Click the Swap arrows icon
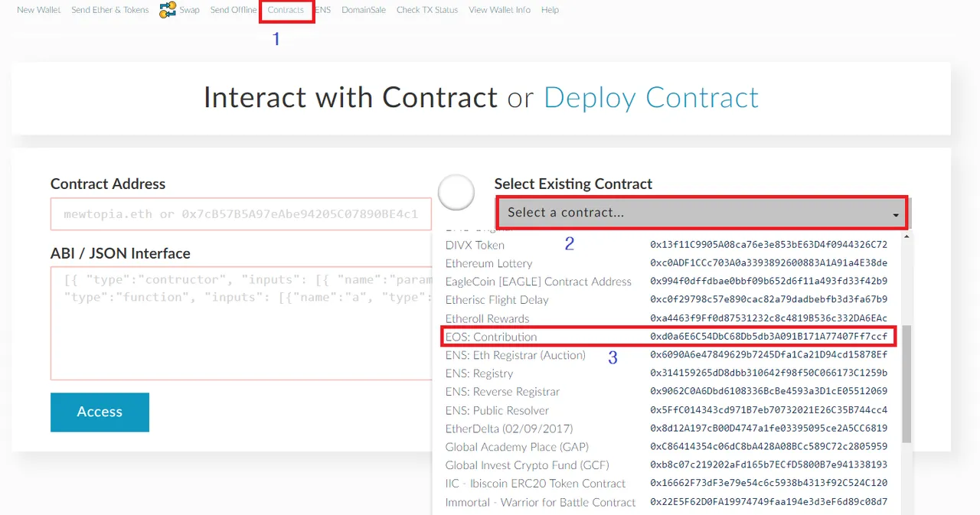This screenshot has width=980, height=515. click(x=168, y=10)
